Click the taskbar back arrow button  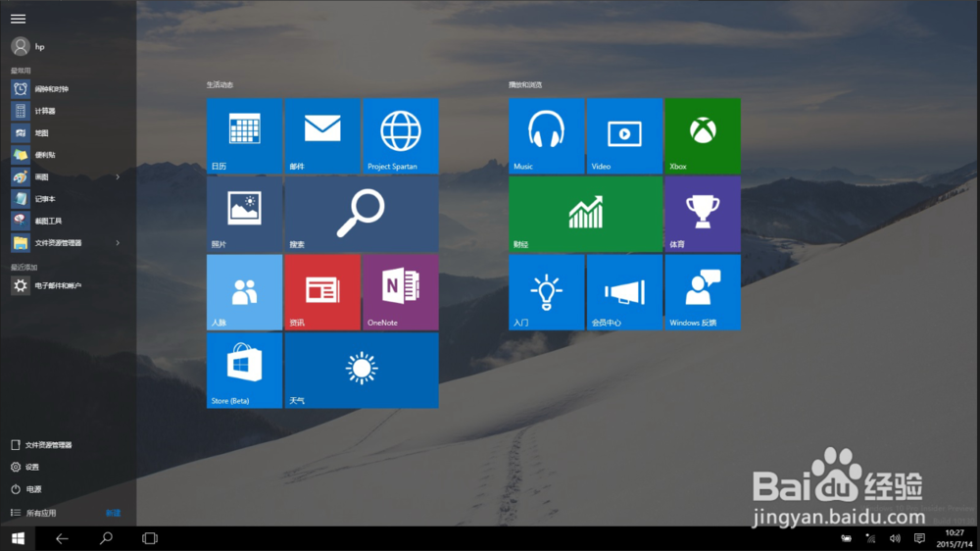coord(61,538)
